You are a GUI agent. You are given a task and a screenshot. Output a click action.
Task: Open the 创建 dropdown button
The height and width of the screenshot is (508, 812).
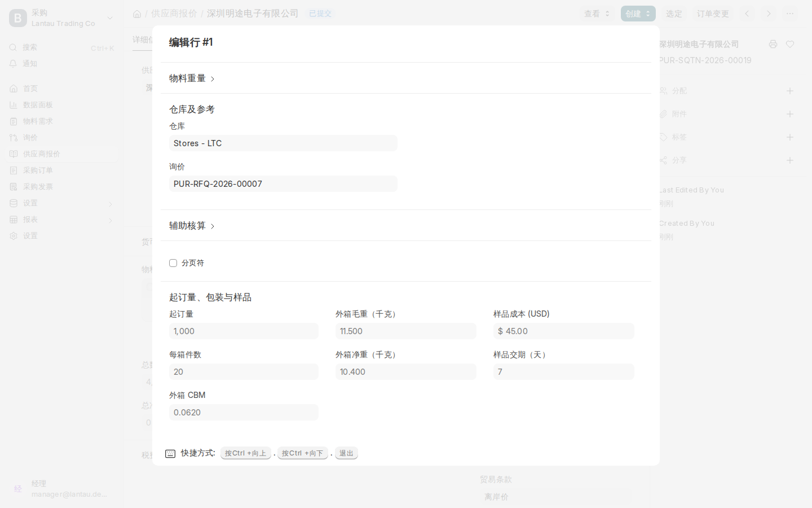click(638, 14)
